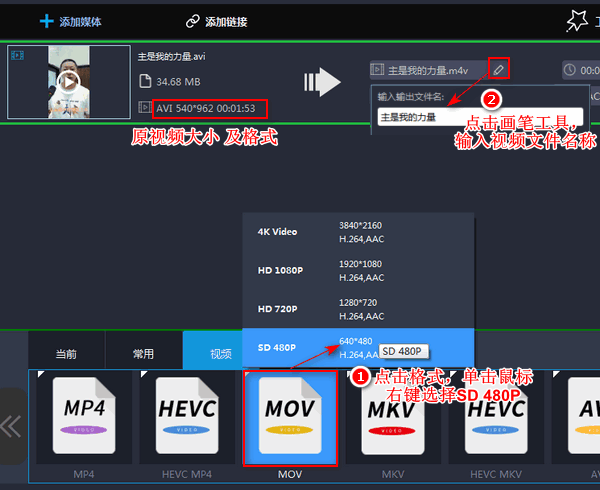The width and height of the screenshot is (600, 490).
Task: Expand HEVC MP4 presets corner triangle
Action: (143, 374)
